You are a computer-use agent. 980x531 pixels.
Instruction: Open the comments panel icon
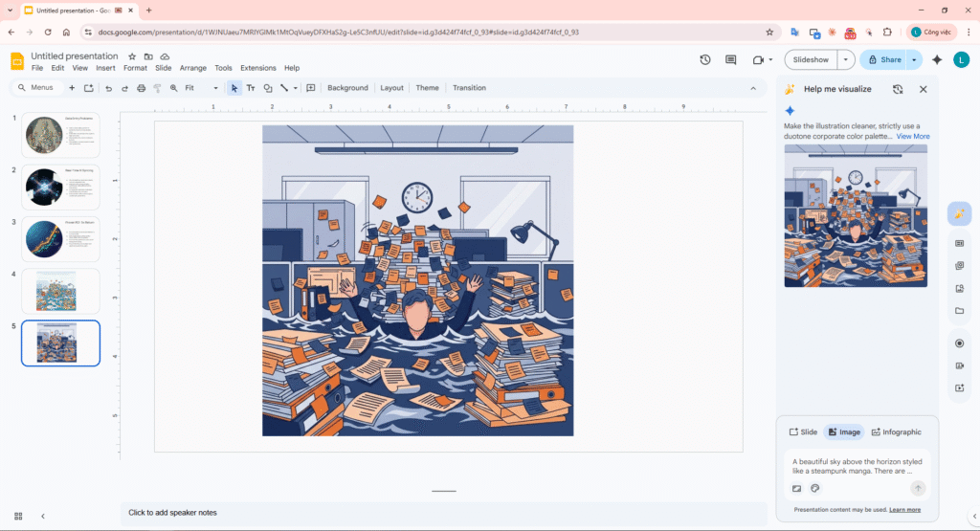(731, 59)
